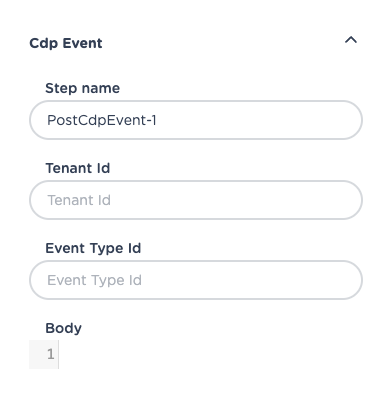Set focus in the empty Event Type Id box
The image size is (388, 395).
click(x=196, y=280)
